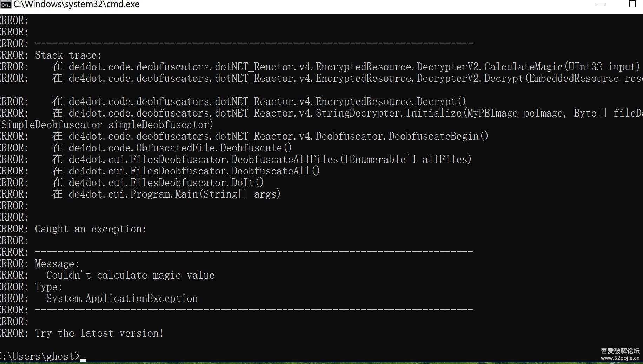Click the www.52pojie.cn watermark URL

point(620,358)
